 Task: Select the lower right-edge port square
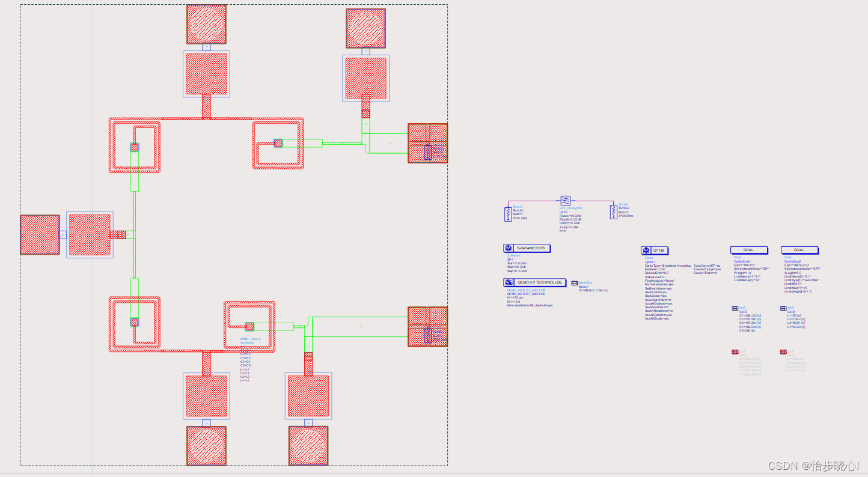point(428,326)
